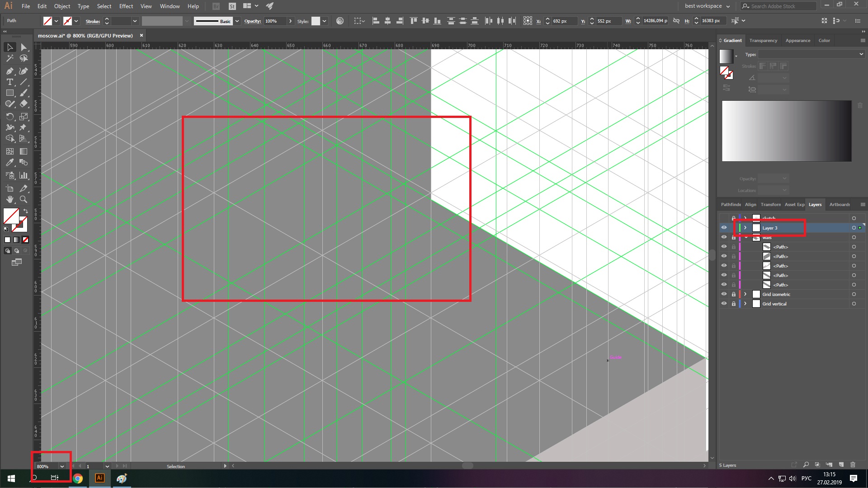Open the gradient Type dropdown
Screen dimensions: 868x488
pyautogui.click(x=811, y=54)
